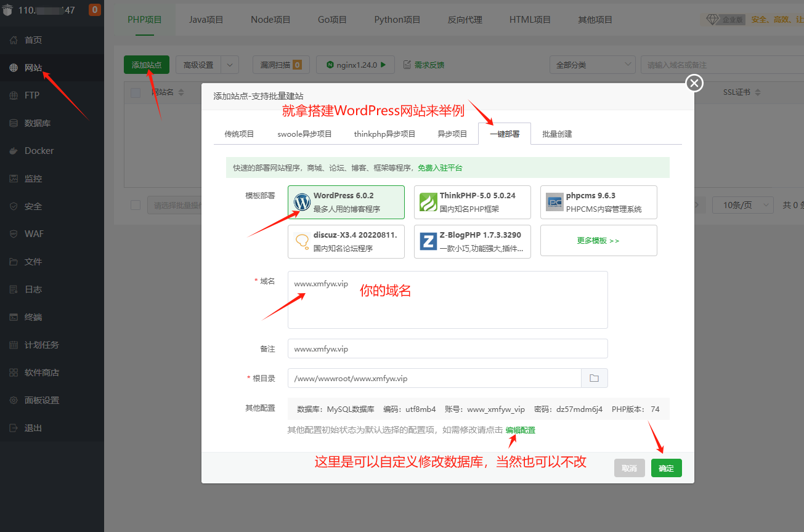
Task: Open the 面板设置 gear icon
Action: click(x=14, y=400)
